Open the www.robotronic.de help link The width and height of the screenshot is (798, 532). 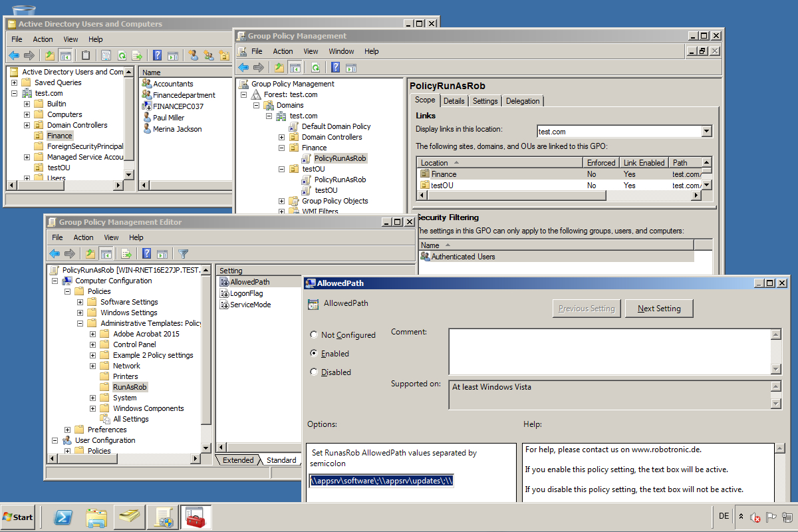(664, 450)
